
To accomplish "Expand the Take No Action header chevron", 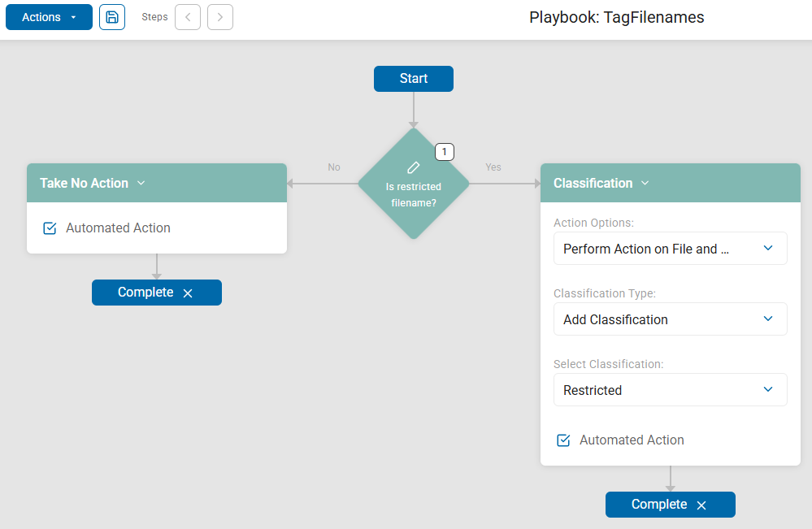I will click(x=141, y=184).
